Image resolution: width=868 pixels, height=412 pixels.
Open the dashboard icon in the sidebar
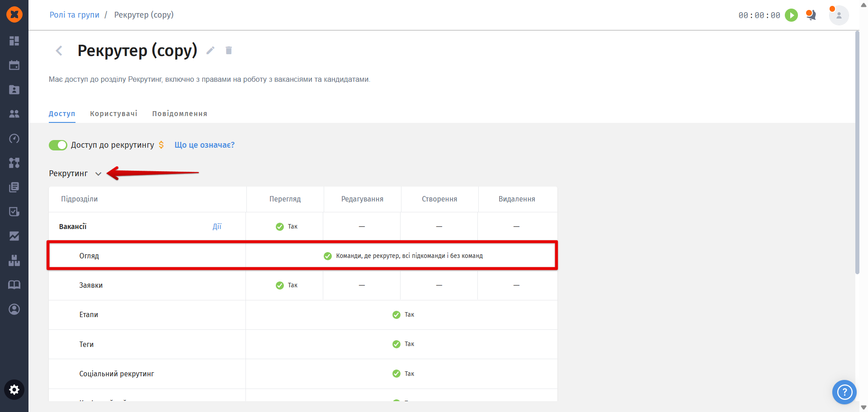14,41
